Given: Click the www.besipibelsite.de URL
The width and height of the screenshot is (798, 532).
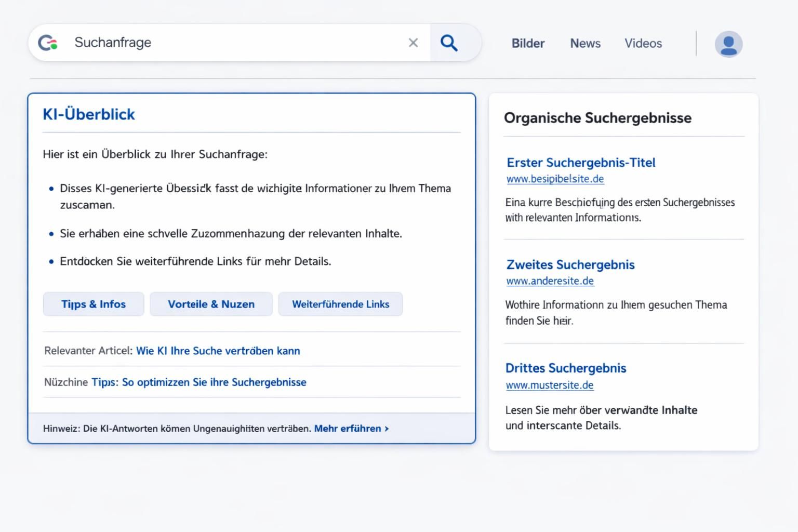Looking at the screenshot, I should (555, 178).
